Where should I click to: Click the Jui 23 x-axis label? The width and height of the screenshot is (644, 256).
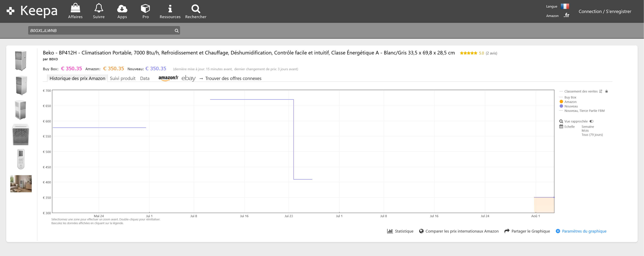pos(289,216)
